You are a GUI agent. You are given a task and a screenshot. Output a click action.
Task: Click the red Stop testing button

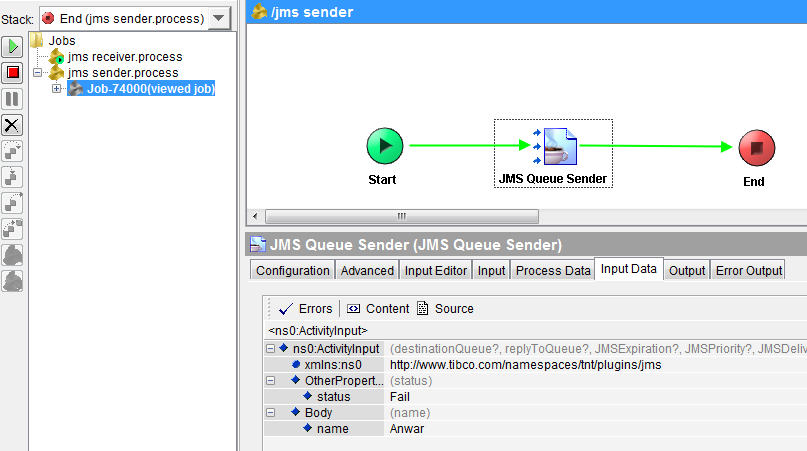(x=12, y=73)
